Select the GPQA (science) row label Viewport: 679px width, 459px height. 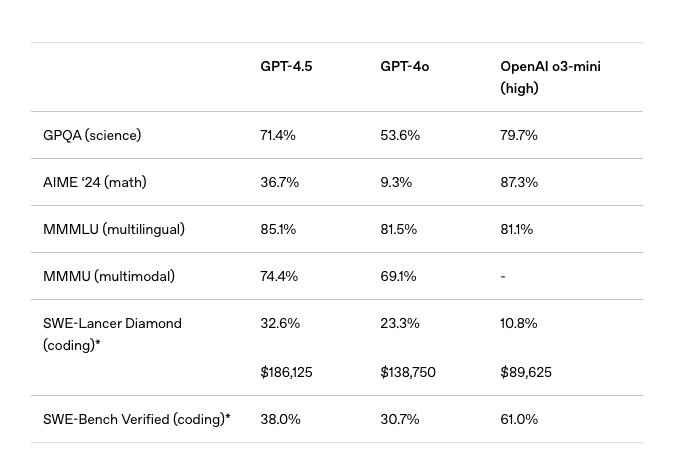pos(92,135)
